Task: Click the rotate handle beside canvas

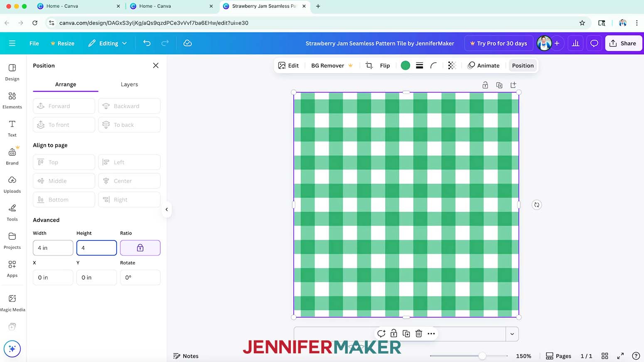Action: [x=537, y=205]
